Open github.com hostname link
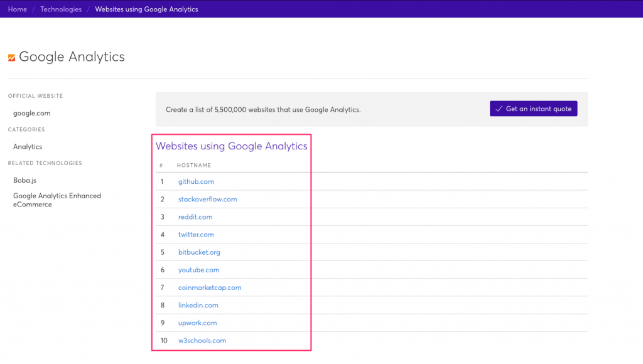 pyautogui.click(x=196, y=181)
